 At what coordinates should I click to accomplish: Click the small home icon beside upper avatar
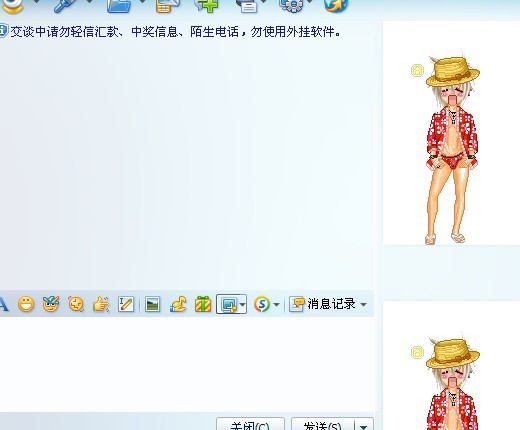417,70
